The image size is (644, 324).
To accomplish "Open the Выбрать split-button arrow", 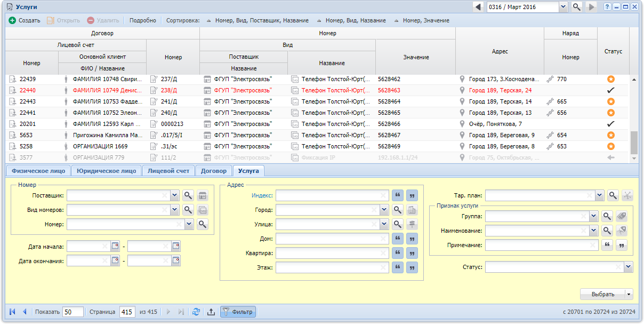I will click(630, 294).
